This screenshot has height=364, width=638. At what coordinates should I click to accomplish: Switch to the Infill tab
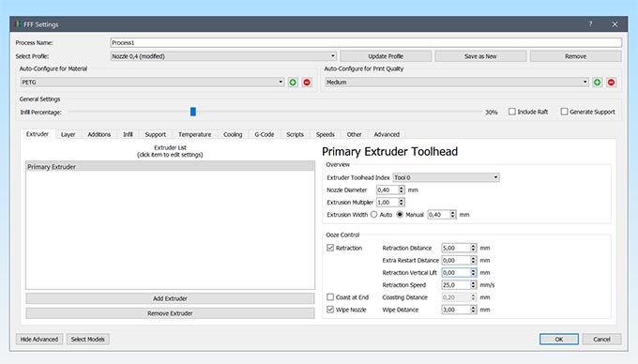pyautogui.click(x=128, y=134)
